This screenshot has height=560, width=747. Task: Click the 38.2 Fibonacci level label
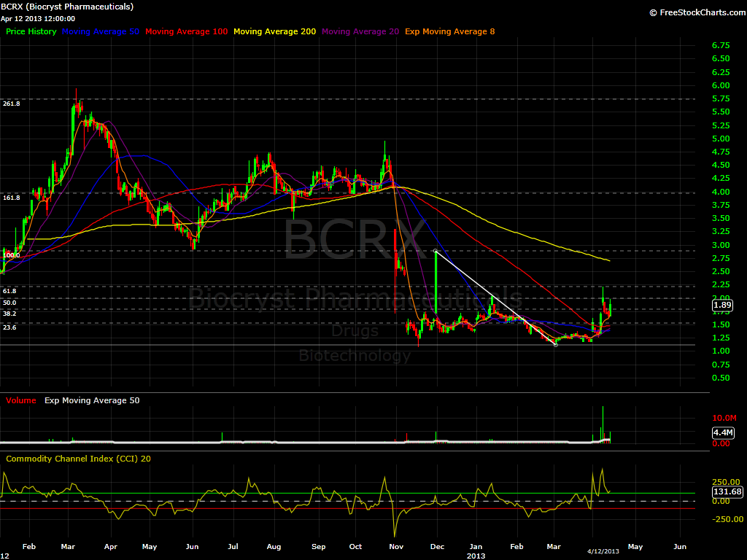click(9, 314)
